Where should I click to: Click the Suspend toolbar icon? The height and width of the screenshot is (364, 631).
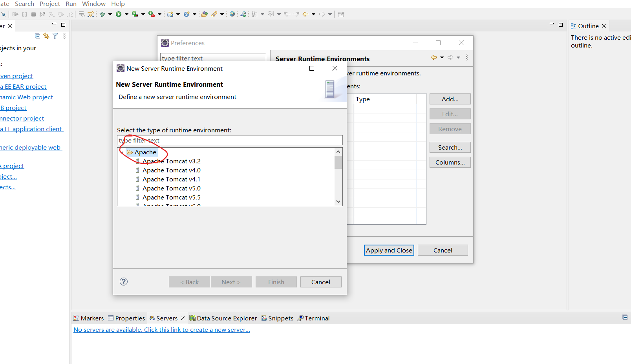[x=24, y=14]
